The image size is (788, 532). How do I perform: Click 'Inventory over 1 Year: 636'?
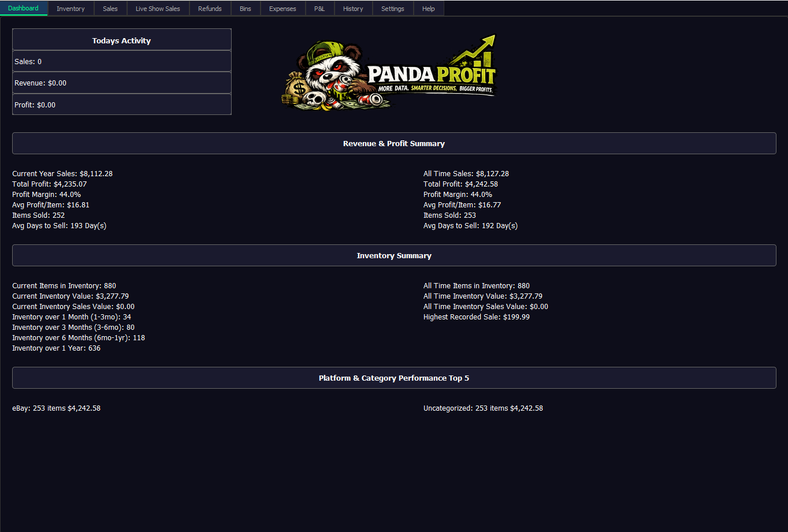[x=57, y=348]
